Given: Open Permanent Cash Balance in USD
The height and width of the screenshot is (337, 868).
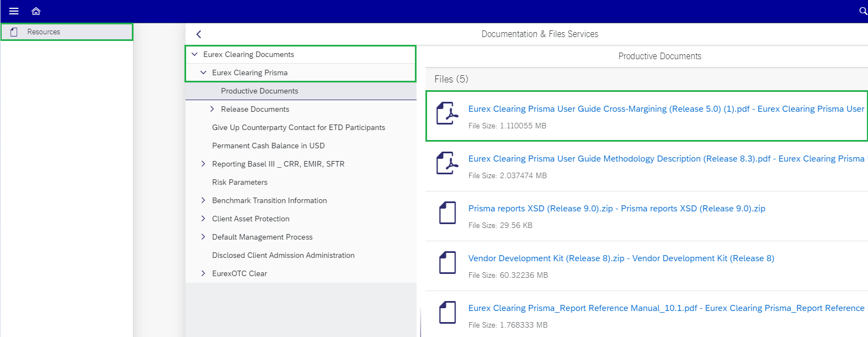Looking at the screenshot, I should click(268, 146).
